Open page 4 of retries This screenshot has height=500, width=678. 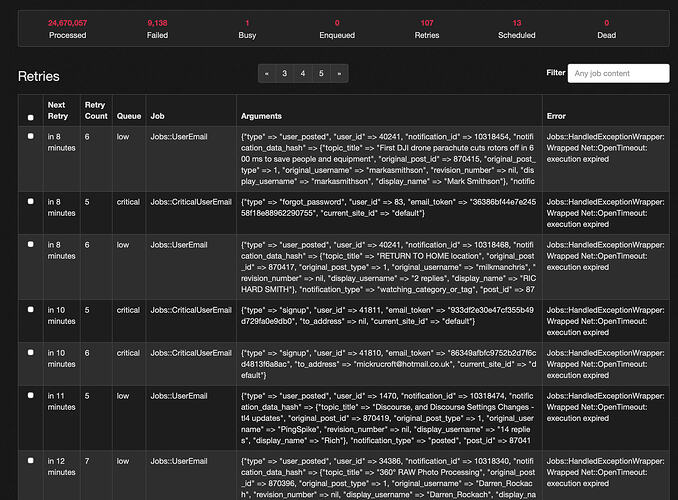point(303,74)
